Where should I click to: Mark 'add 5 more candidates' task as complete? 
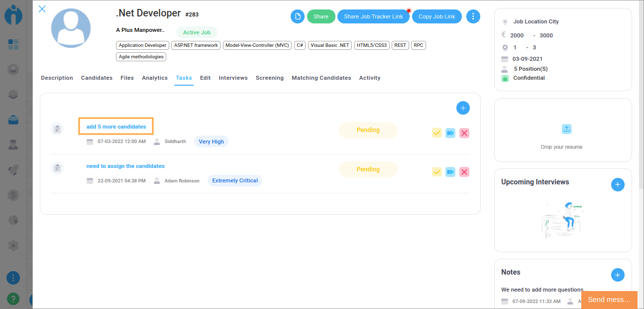437,133
